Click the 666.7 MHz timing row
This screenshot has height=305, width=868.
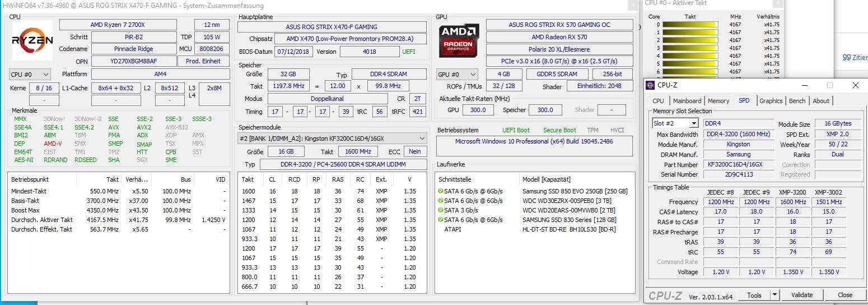pos(333,286)
